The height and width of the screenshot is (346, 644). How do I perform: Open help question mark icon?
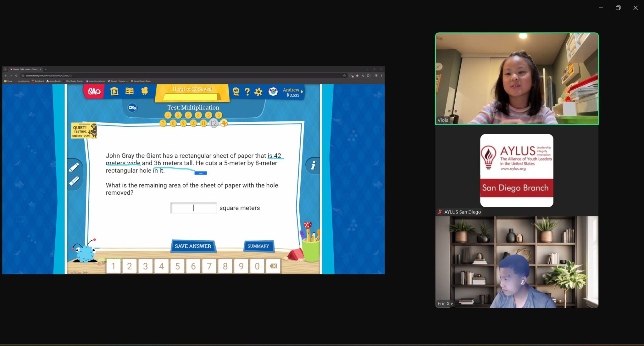click(x=247, y=92)
